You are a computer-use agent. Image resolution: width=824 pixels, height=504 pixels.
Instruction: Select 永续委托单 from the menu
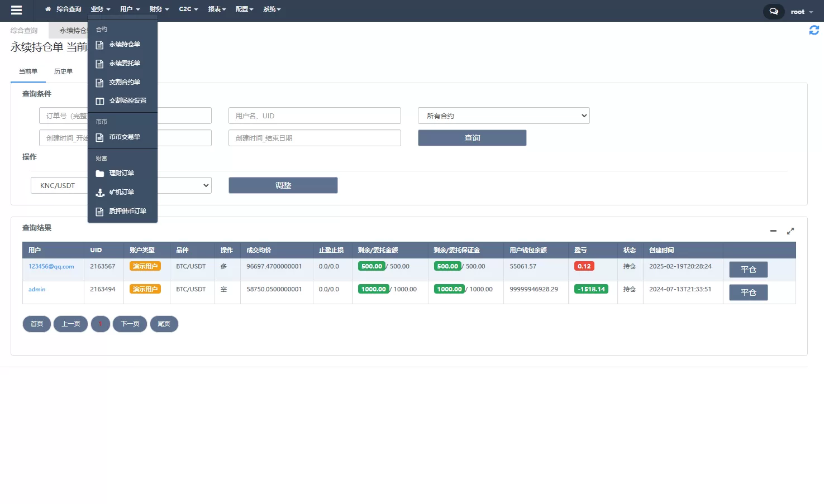[x=124, y=63]
